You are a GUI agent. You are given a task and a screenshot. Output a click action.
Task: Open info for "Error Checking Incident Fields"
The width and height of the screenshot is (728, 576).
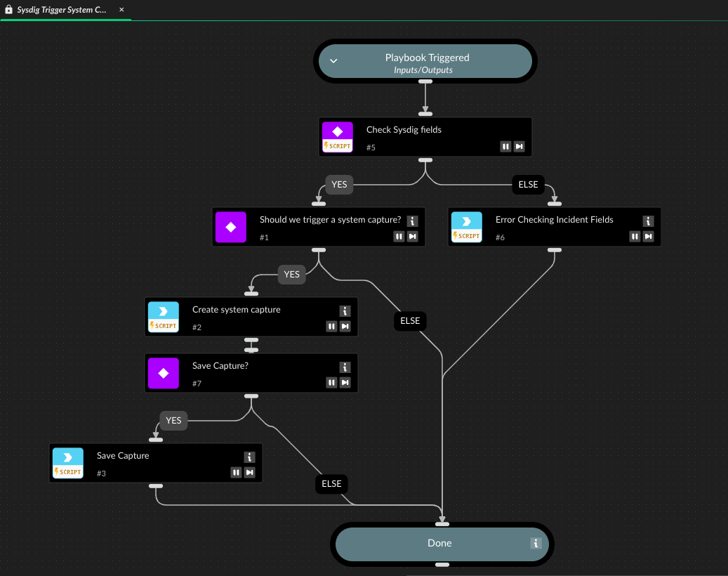point(648,221)
